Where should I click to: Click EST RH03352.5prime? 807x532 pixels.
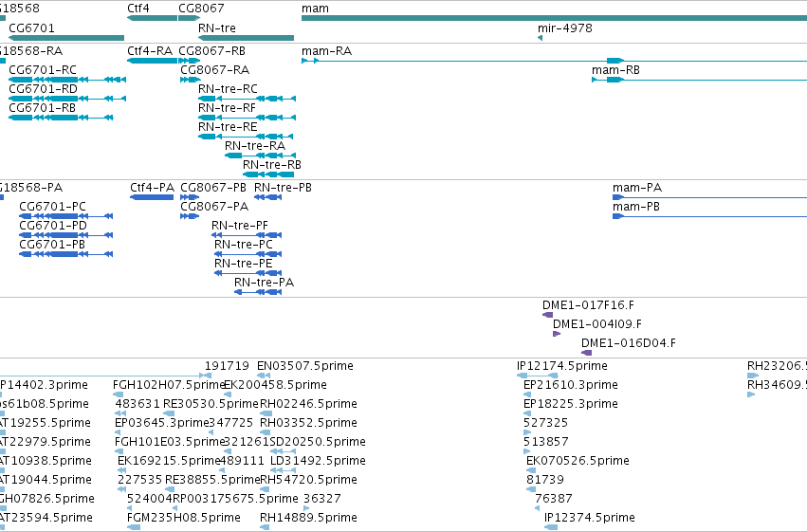click(308, 423)
